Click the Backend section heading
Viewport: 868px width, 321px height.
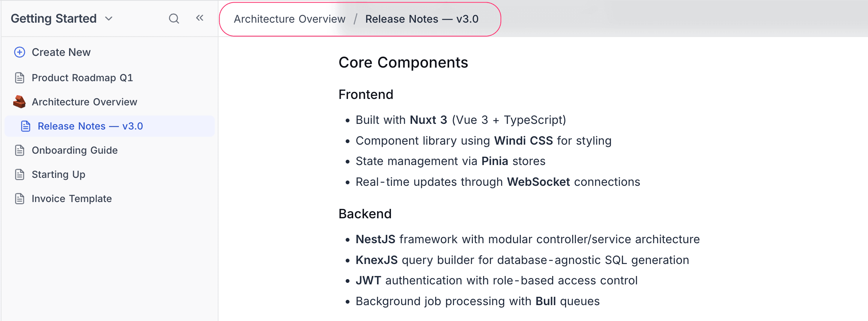pyautogui.click(x=365, y=214)
